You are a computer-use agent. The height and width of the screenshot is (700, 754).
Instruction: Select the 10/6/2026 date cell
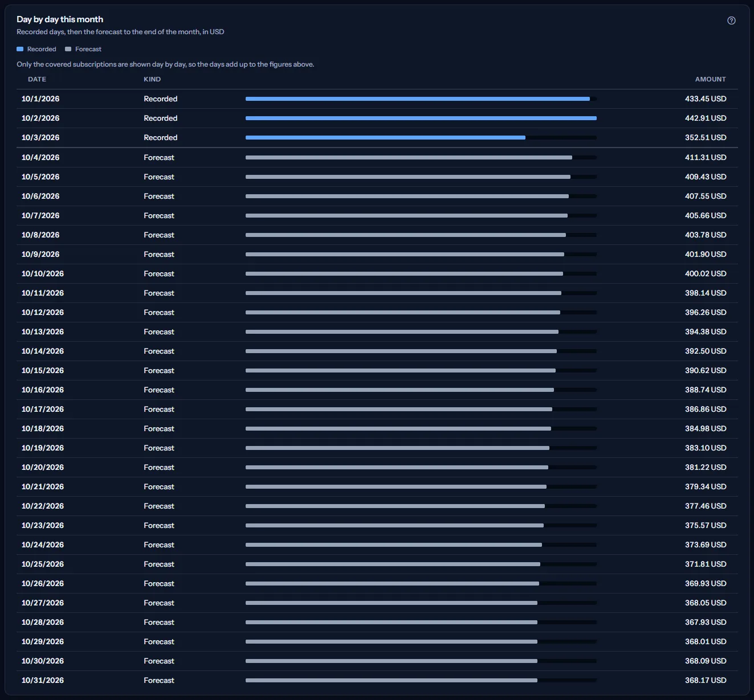(40, 196)
